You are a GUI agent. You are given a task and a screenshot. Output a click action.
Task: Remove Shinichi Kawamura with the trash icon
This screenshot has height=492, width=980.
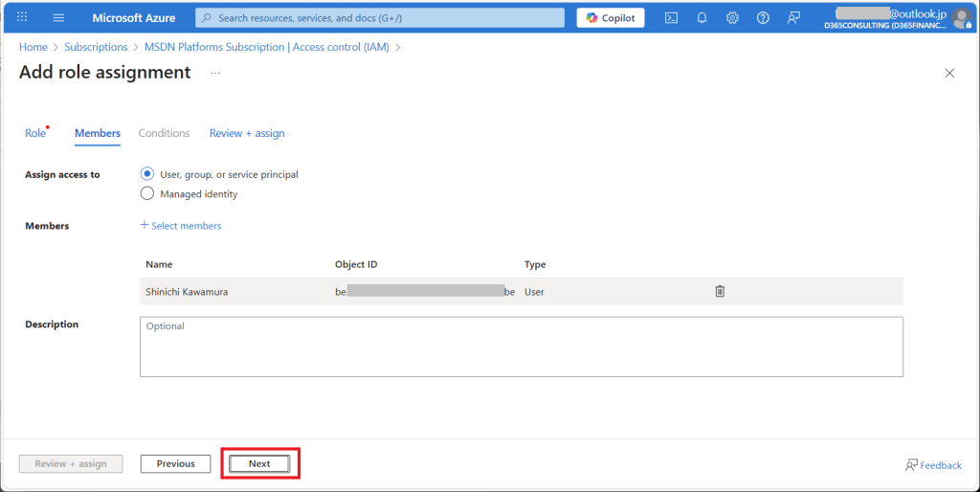point(720,291)
